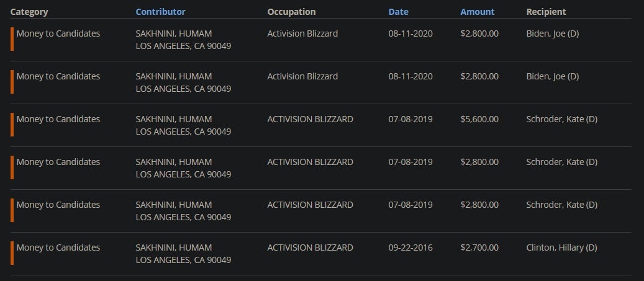Screen dimensions: 644x281
Task: Click Activision Blizzard occupation in first row
Action: [x=302, y=33]
